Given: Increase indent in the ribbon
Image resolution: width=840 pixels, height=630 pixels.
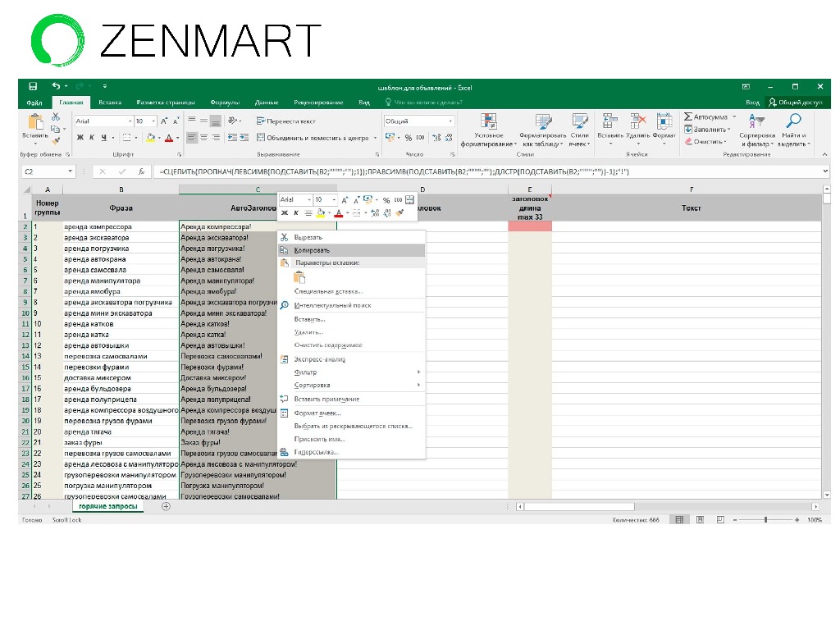Looking at the screenshot, I should click(244, 138).
